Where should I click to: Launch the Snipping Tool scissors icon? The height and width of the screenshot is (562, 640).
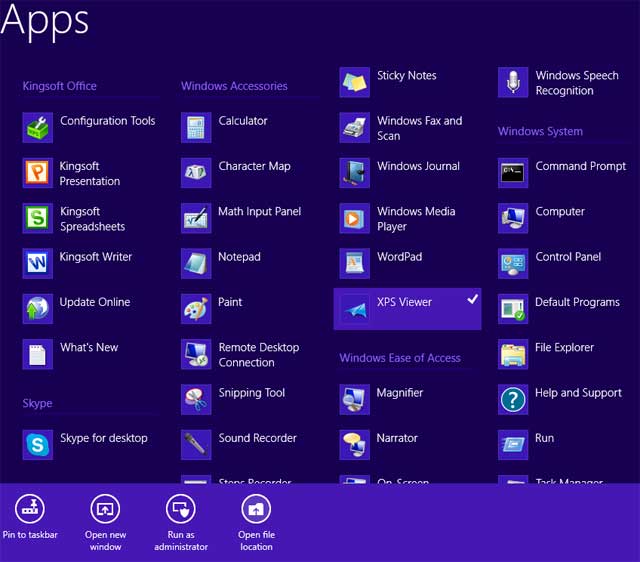point(196,399)
